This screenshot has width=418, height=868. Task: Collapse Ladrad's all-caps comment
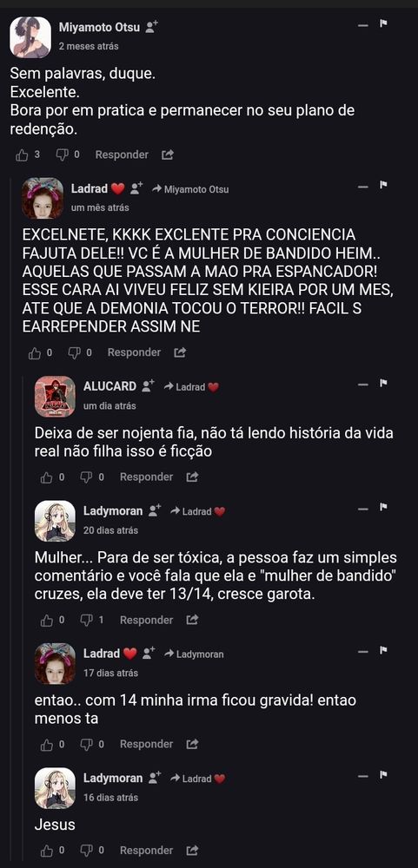(362, 187)
